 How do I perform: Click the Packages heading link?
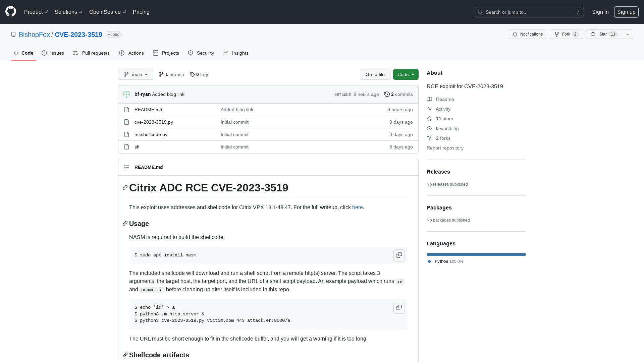click(x=439, y=207)
